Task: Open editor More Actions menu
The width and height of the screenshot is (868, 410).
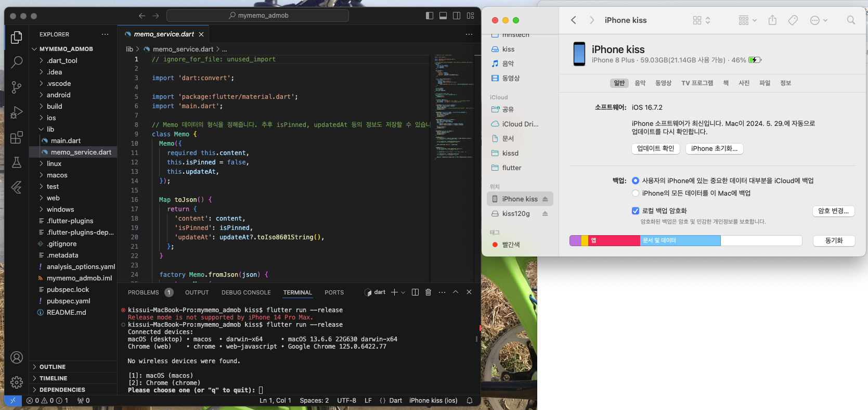Action: pos(469,34)
